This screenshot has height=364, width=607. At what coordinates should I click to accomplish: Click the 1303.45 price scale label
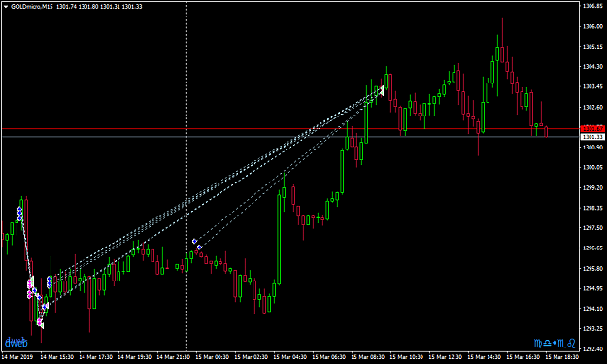point(592,86)
